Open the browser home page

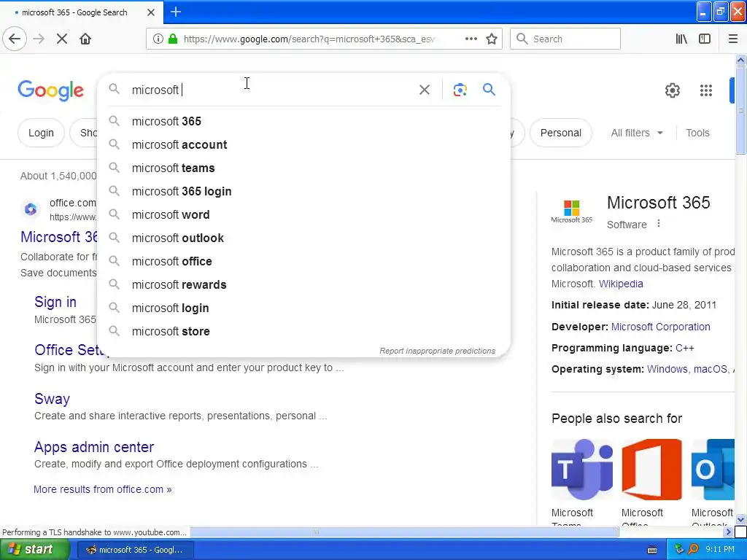pyautogui.click(x=85, y=39)
